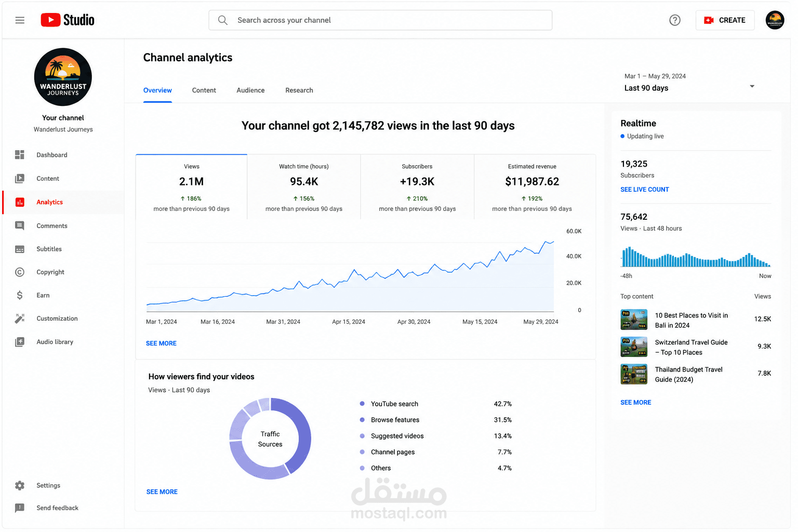Select the Estimated revenue card
Viewport: 798px width, 532px height.
coord(535,187)
